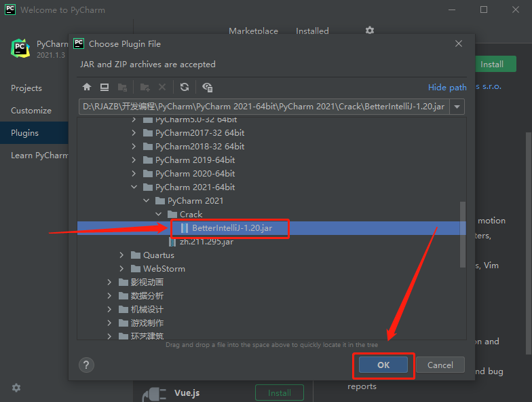The image size is (532, 402).
Task: Expand the Quartus folder
Action: (x=121, y=255)
